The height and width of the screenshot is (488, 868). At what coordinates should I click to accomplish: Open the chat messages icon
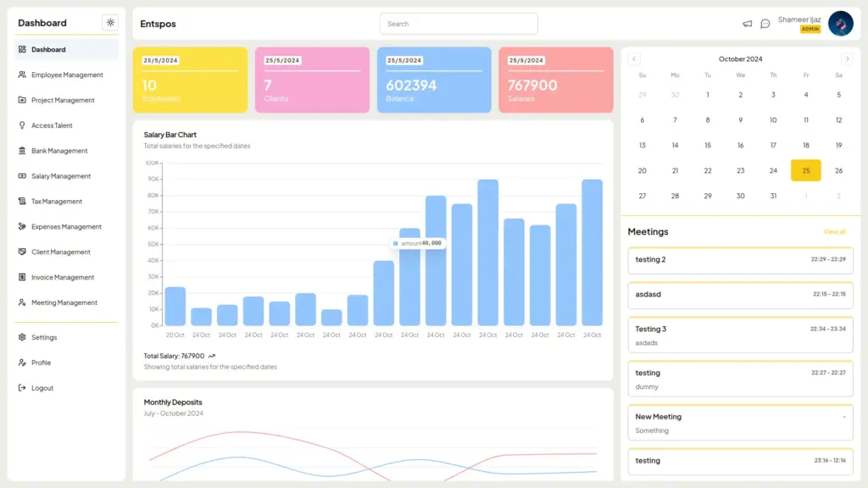click(765, 24)
